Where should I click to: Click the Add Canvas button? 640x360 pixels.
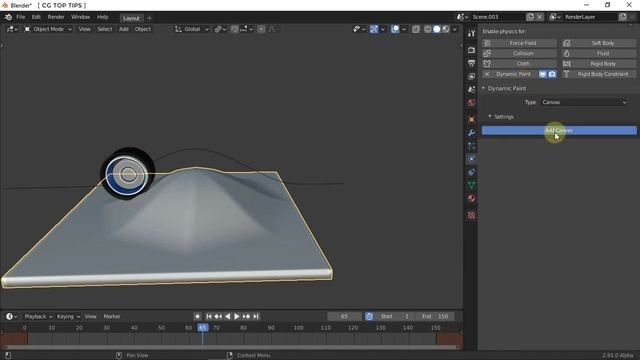[559, 130]
